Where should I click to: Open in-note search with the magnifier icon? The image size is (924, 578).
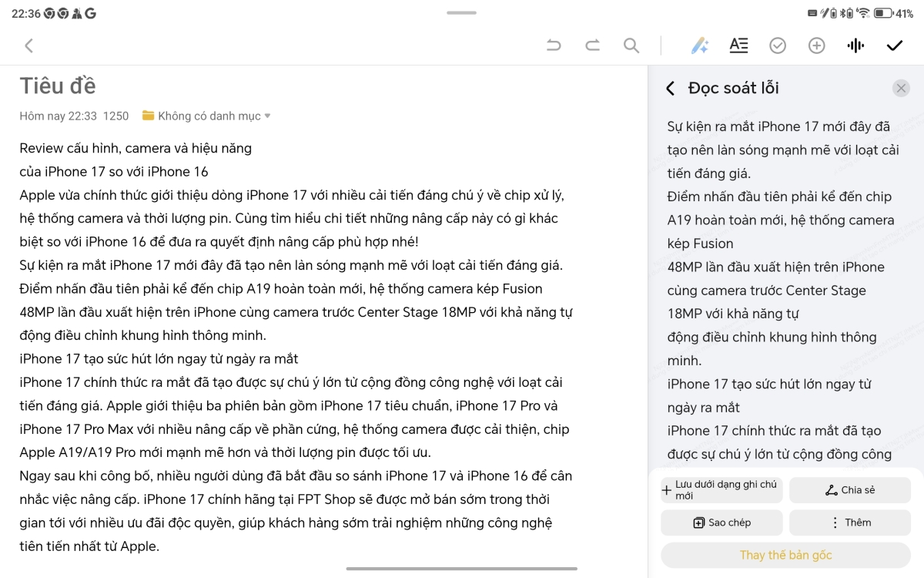click(631, 45)
